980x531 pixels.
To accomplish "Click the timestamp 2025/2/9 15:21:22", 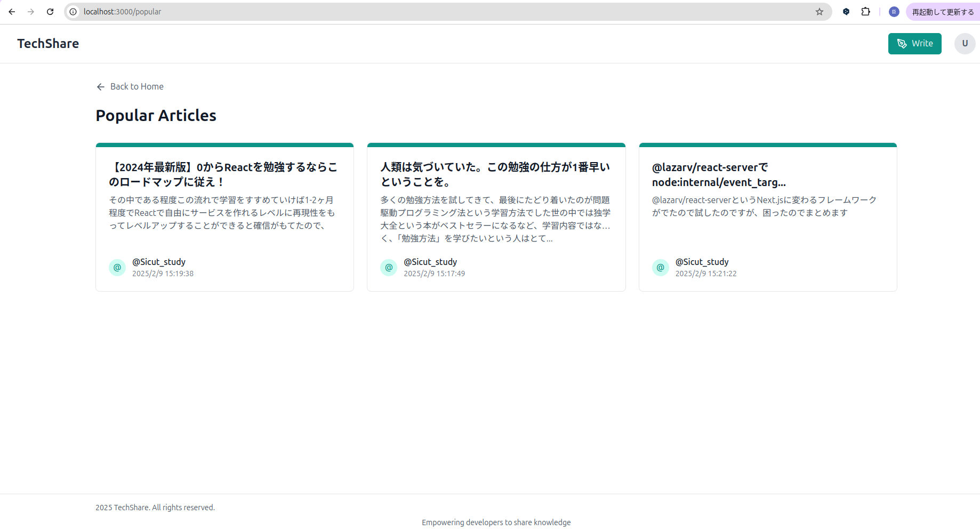I will [x=706, y=273].
